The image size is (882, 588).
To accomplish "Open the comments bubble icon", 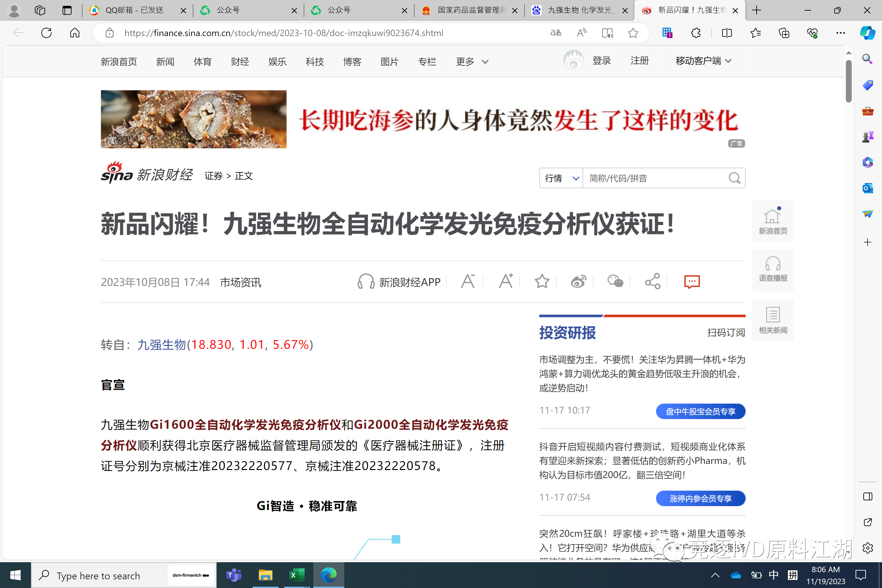I will [x=691, y=282].
